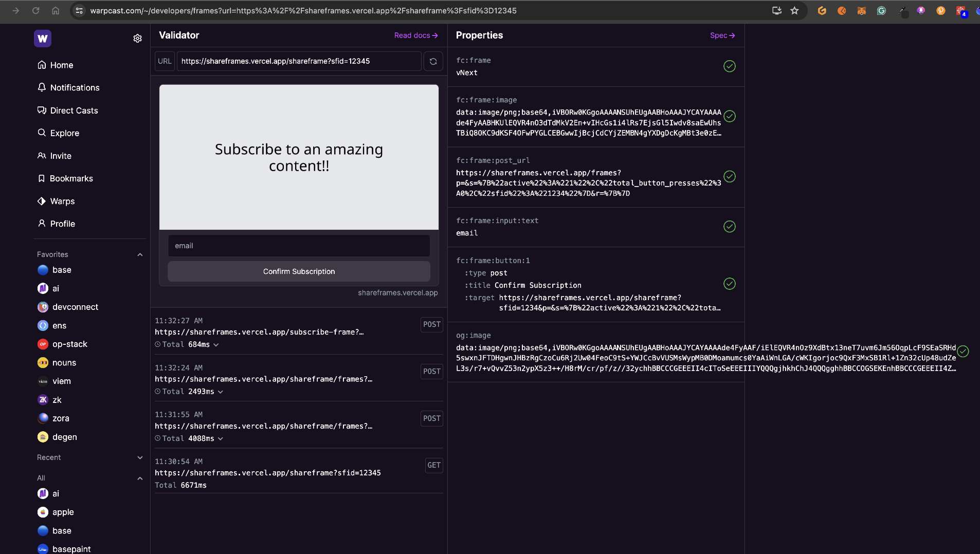Select the Home icon in the sidebar
The width and height of the screenshot is (980, 554).
(42, 65)
